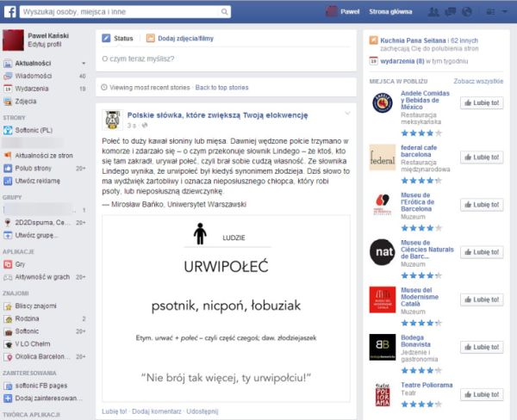
Task: Open privacy shortcuts lock icon
Action: tap(490, 12)
